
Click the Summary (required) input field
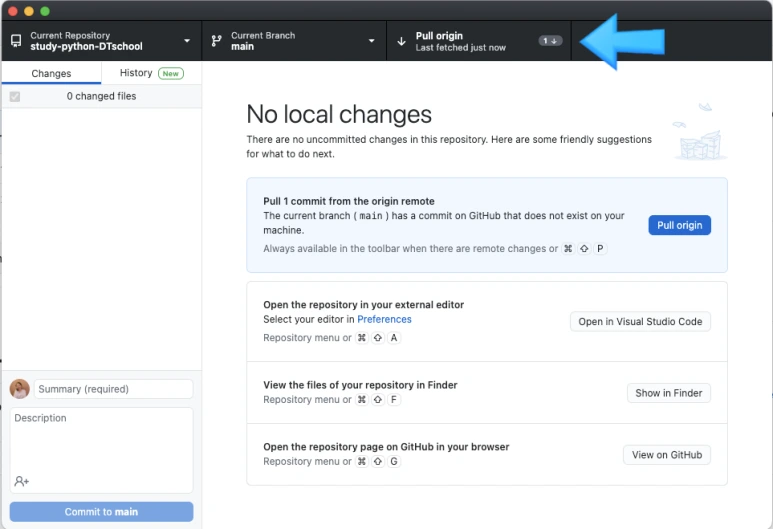(113, 389)
